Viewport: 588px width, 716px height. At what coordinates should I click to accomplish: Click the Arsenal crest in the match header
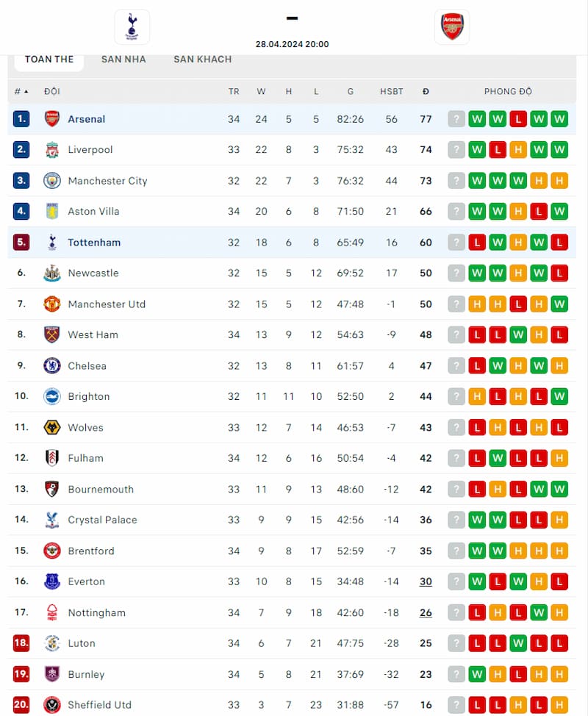452,27
